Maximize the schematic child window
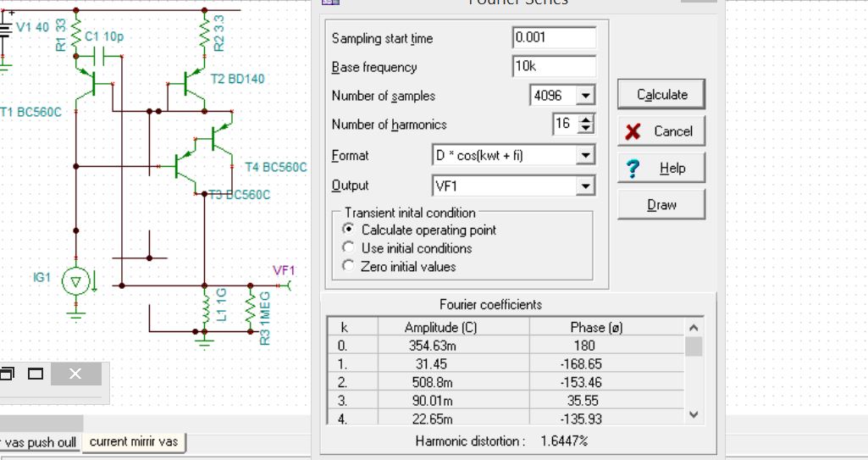 [x=36, y=374]
